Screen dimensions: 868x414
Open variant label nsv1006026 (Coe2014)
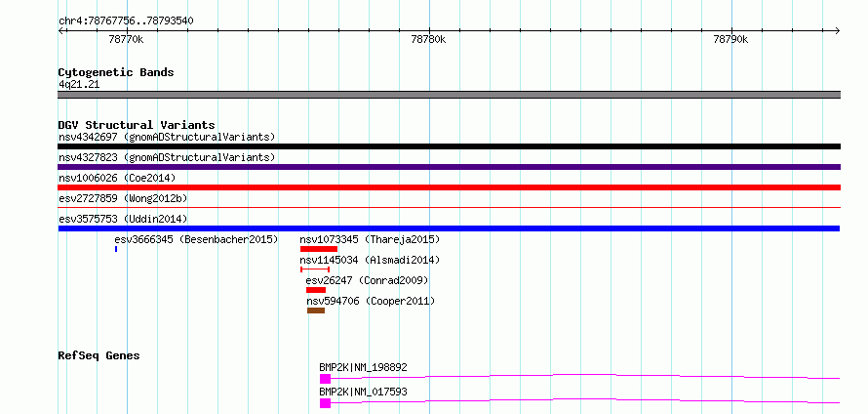[x=117, y=178]
